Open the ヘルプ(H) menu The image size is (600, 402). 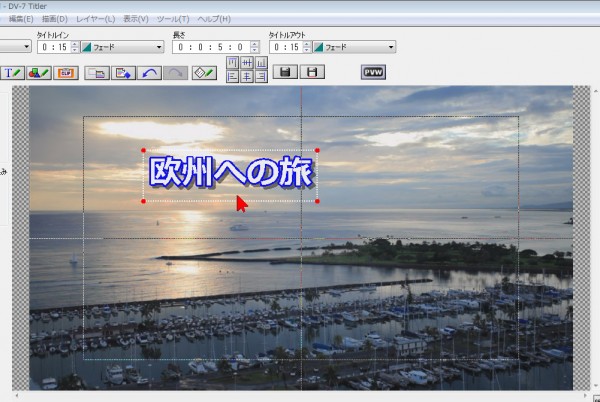[213, 19]
